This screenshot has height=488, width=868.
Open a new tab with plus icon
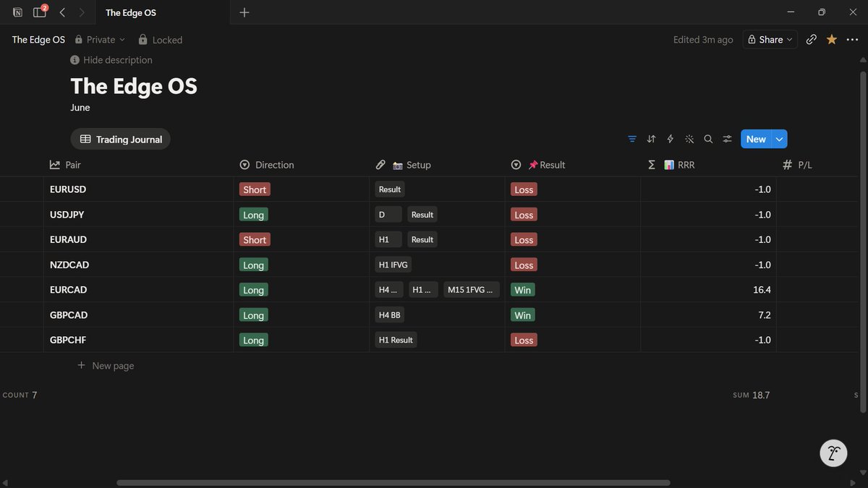[244, 12]
